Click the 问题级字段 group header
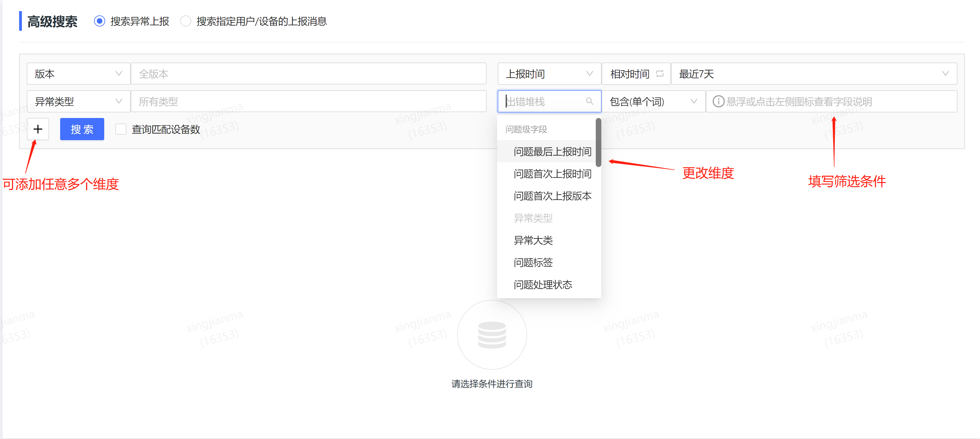 click(526, 130)
